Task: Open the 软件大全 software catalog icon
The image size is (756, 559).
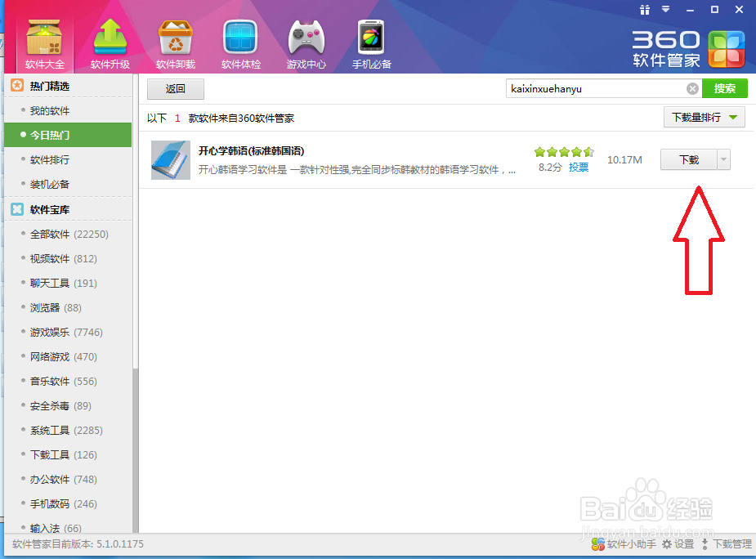Action: coord(44,44)
